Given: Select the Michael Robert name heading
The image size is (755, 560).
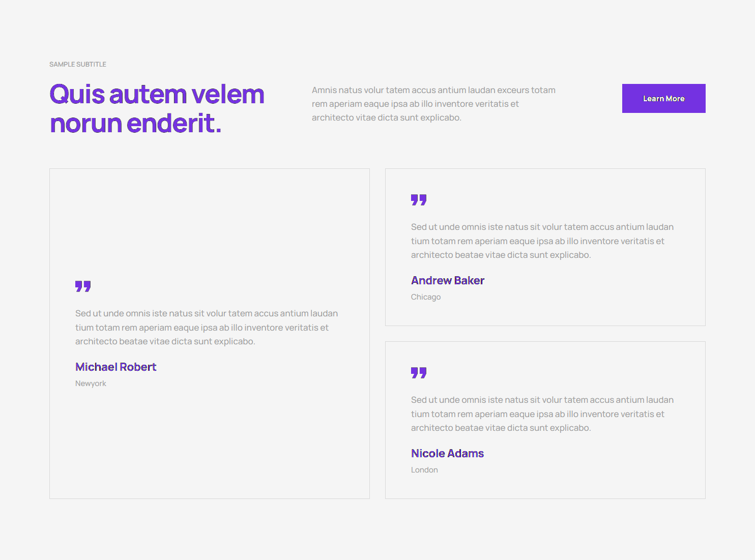Looking at the screenshot, I should [x=115, y=367].
